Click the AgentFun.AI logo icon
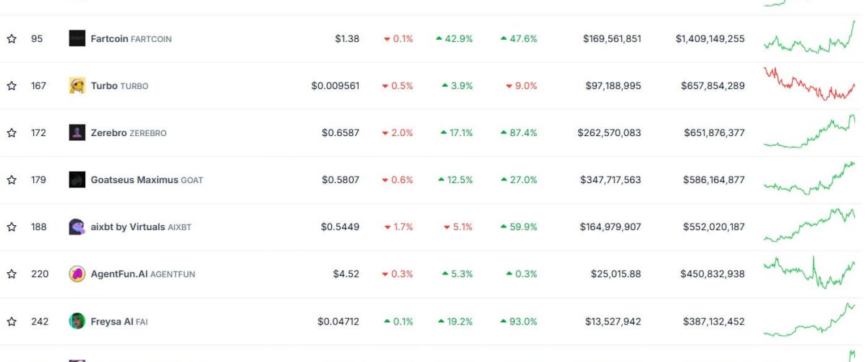The height and width of the screenshot is (362, 868). [77, 274]
